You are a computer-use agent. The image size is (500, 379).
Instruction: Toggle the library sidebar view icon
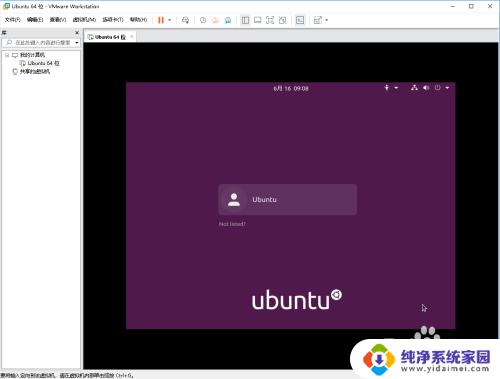pyautogui.click(x=245, y=20)
